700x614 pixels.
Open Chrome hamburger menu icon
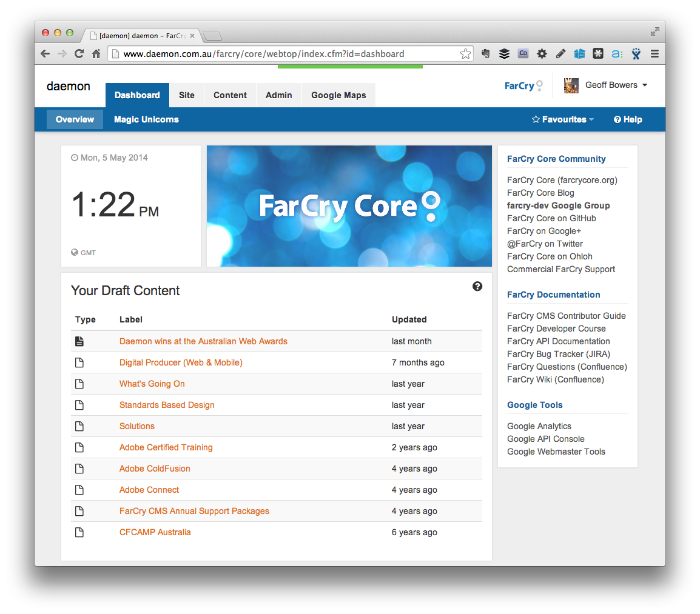(655, 54)
